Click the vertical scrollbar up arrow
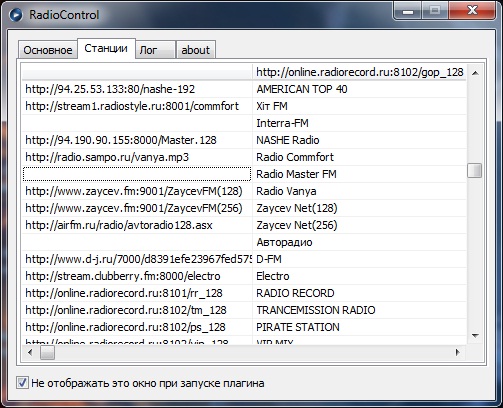 pyautogui.click(x=475, y=73)
